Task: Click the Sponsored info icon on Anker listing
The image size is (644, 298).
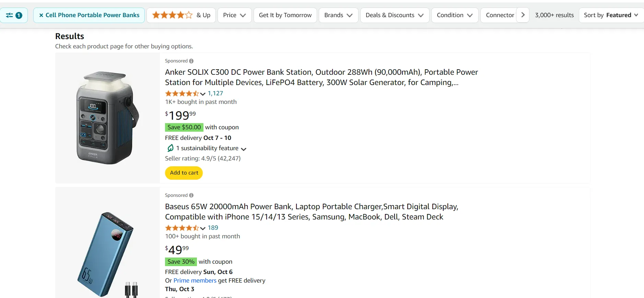Action: 192,61
